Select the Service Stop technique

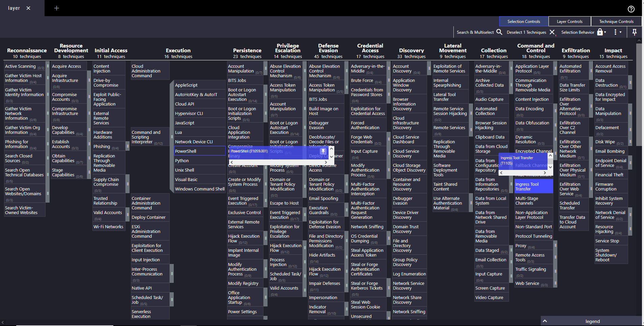coord(611,240)
